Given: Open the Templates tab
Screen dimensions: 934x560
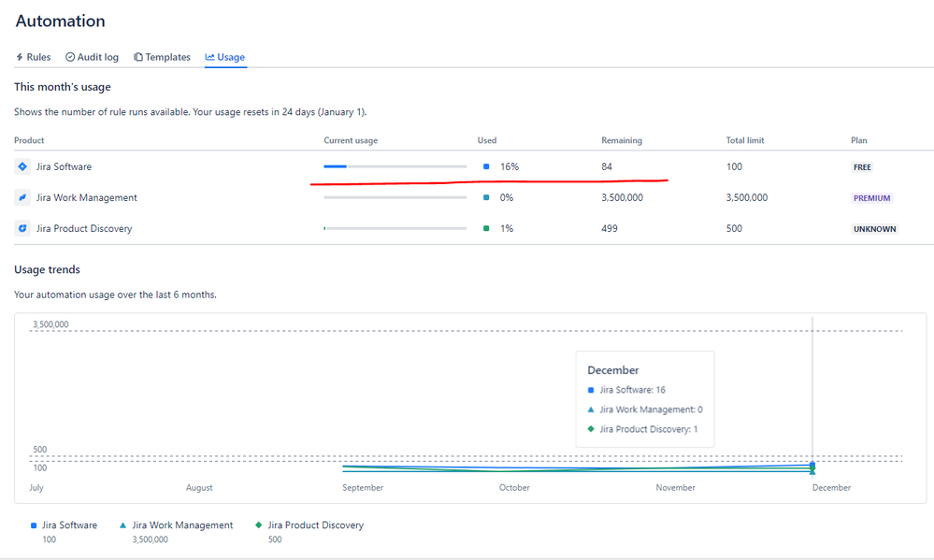Looking at the screenshot, I should tap(162, 57).
